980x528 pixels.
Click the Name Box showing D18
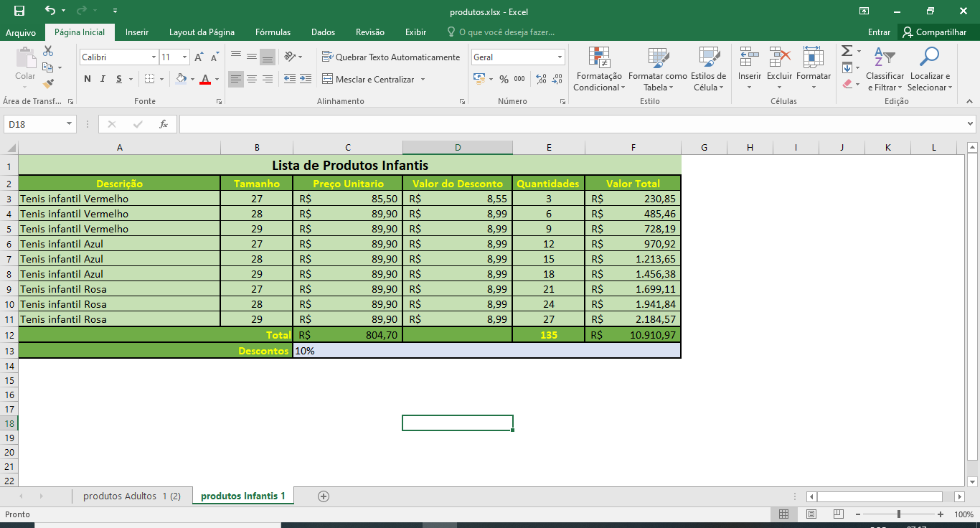(x=34, y=124)
